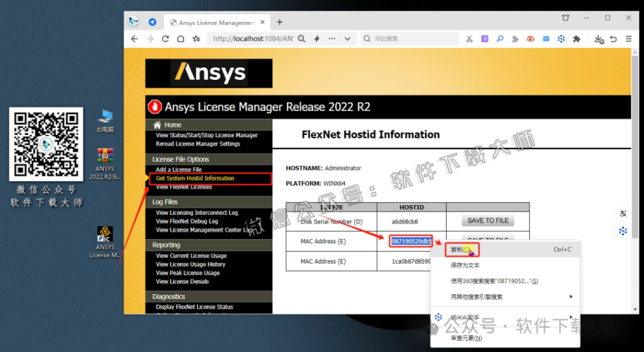Click the scissors screenshot icon
This screenshot has width=644, height=352.
(x=469, y=39)
